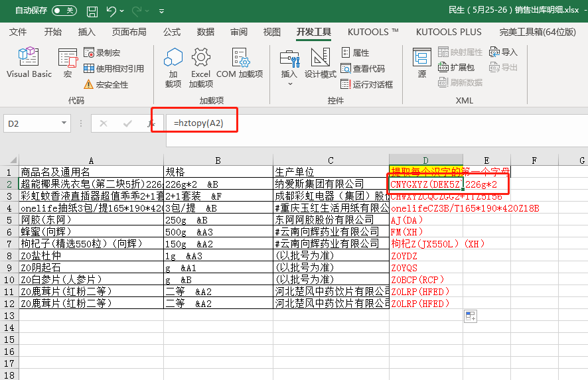This screenshot has width=588, height=380.
Task: Expand the Undo history dropdown
Action: click(x=122, y=11)
